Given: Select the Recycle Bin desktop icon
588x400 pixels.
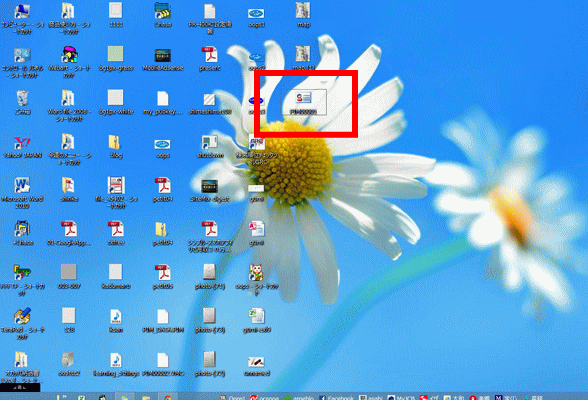Looking at the screenshot, I should tap(22, 102).
